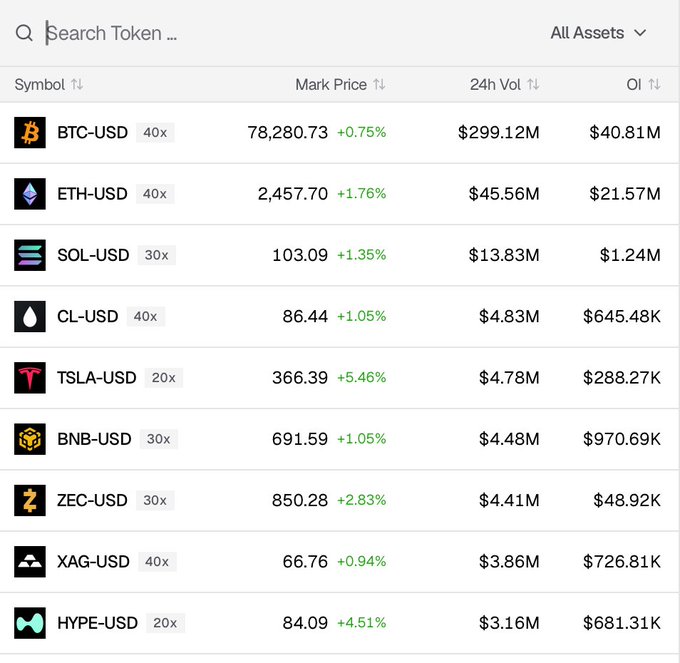The height and width of the screenshot is (663, 680).
Task: Click the 40x badge next to XAG-USD
Action: 157,562
